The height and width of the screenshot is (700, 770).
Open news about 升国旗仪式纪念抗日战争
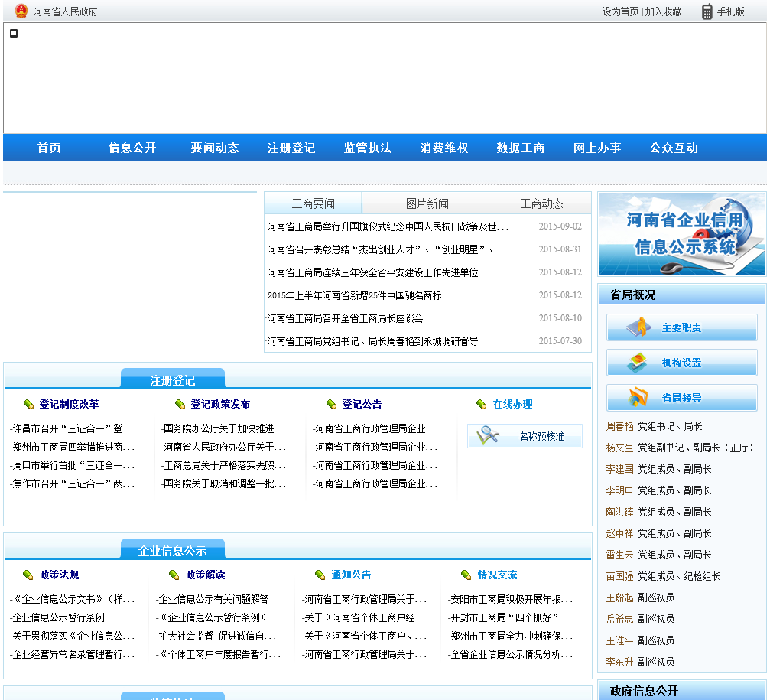pyautogui.click(x=388, y=226)
